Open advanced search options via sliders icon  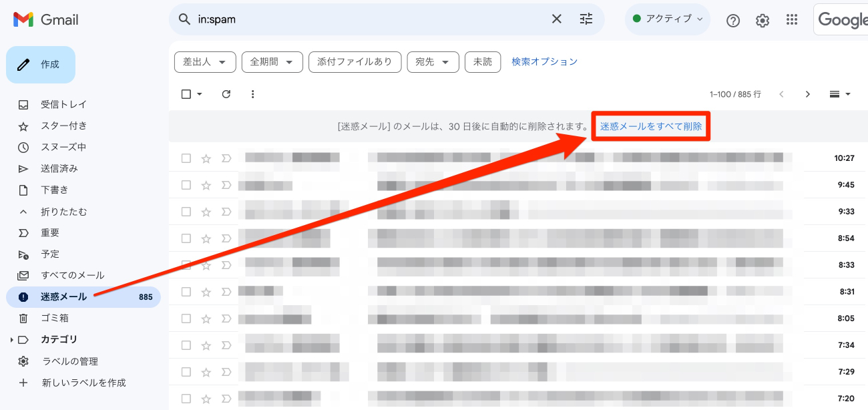point(586,19)
